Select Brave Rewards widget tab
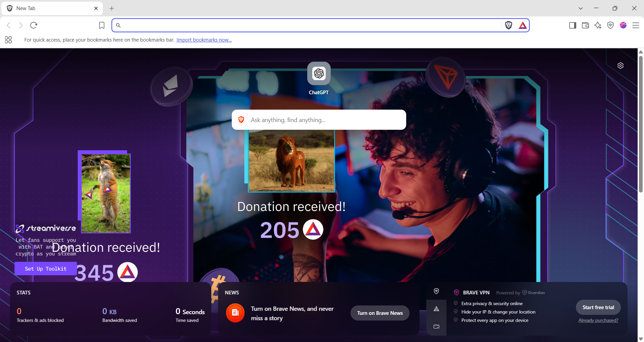Screen dimensions: 644x342 click(x=436, y=309)
